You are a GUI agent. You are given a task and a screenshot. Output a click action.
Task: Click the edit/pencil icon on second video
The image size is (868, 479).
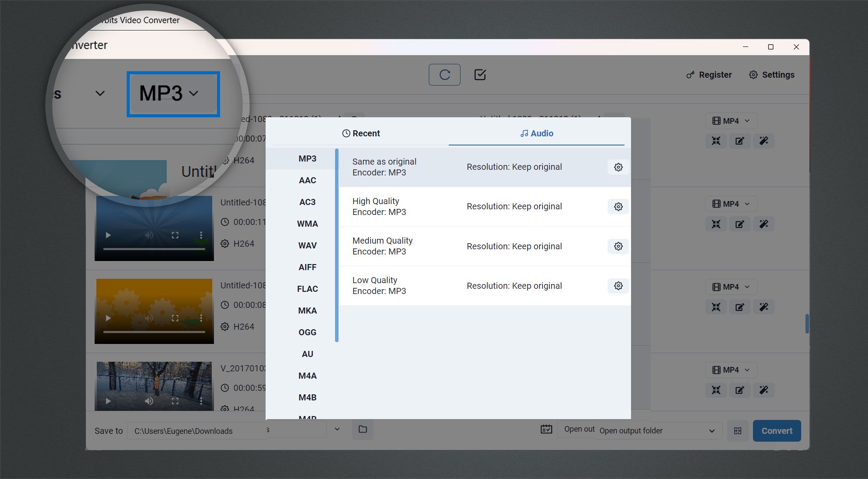coord(740,224)
